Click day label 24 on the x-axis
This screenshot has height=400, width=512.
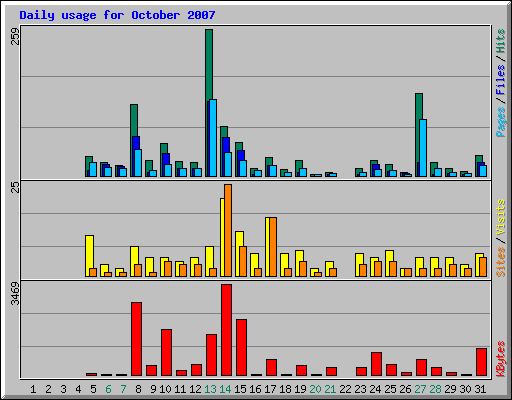coord(375,389)
